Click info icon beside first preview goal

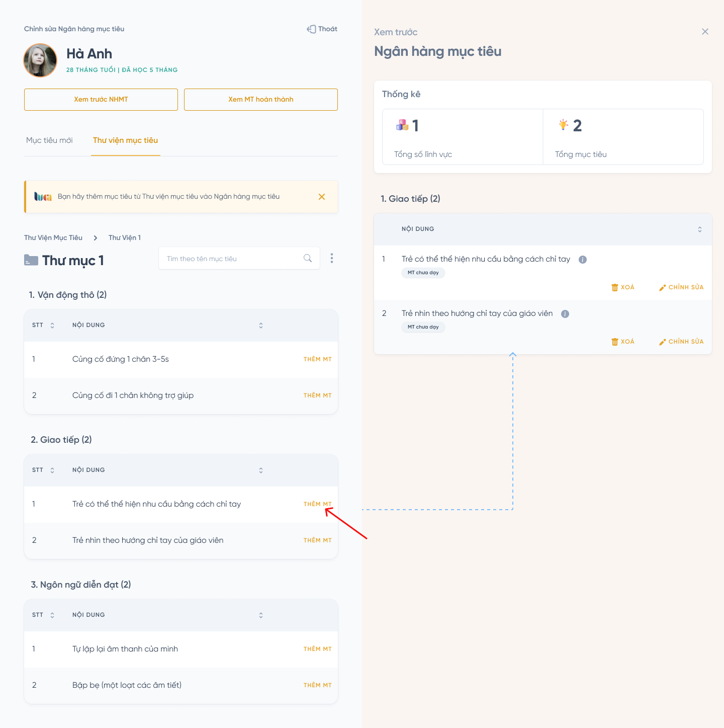pos(583,260)
